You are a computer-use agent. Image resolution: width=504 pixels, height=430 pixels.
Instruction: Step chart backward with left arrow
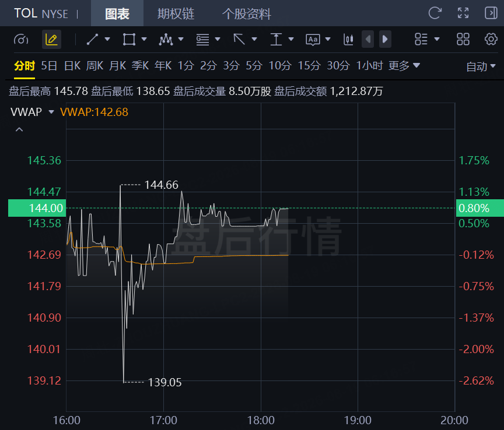(x=367, y=39)
